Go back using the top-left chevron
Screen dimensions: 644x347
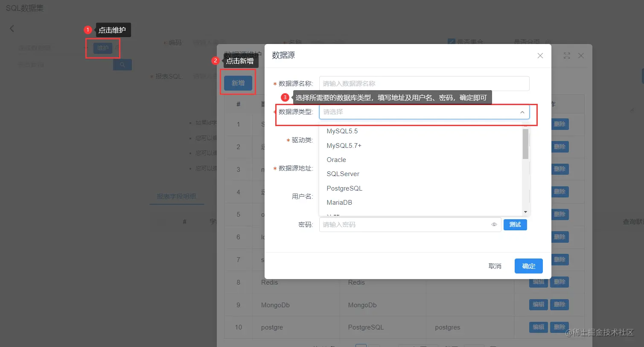[12, 29]
